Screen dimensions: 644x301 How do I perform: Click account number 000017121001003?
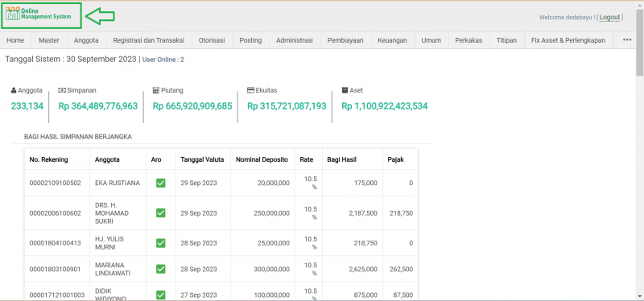pyautogui.click(x=56, y=295)
